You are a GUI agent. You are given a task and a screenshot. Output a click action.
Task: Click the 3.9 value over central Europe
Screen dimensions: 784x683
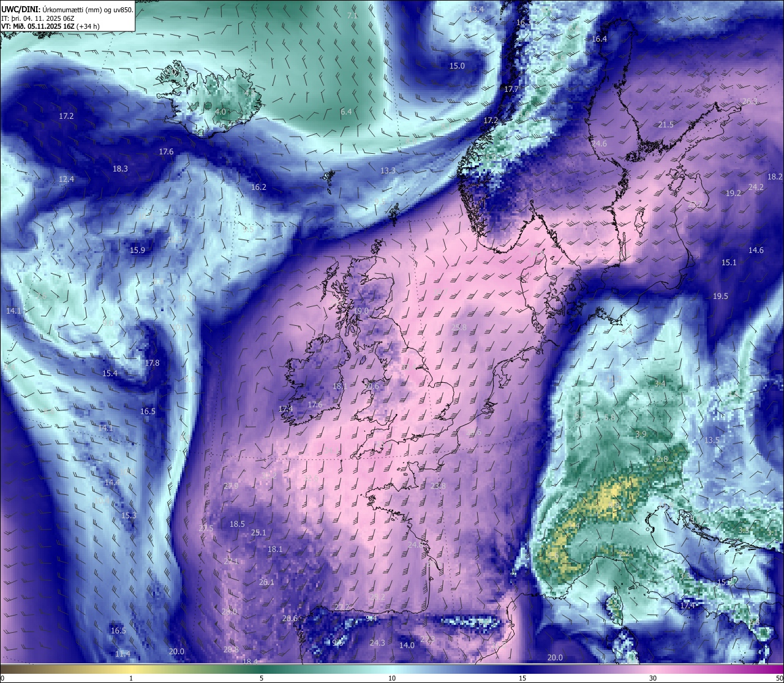point(641,433)
